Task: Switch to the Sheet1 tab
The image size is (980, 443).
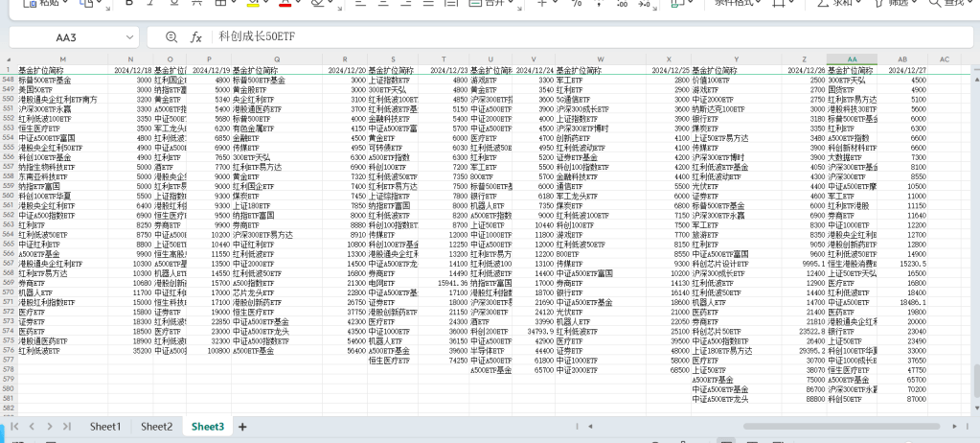Action: point(105,426)
